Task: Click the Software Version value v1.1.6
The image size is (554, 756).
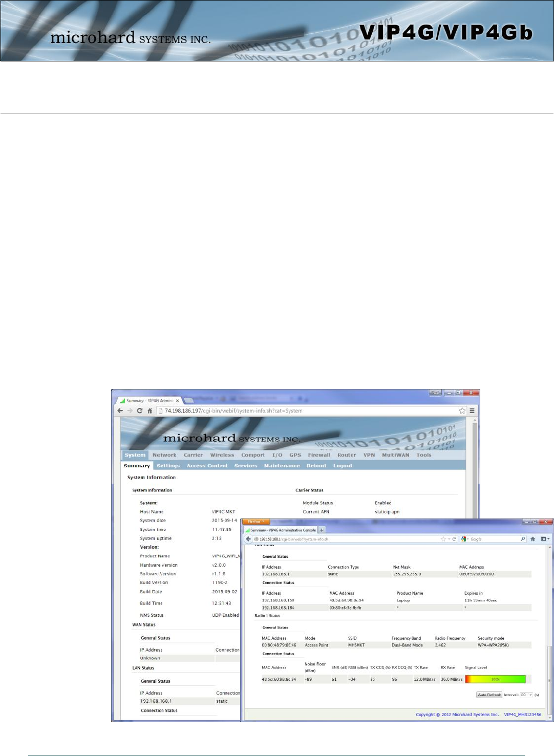Action: coord(219,574)
